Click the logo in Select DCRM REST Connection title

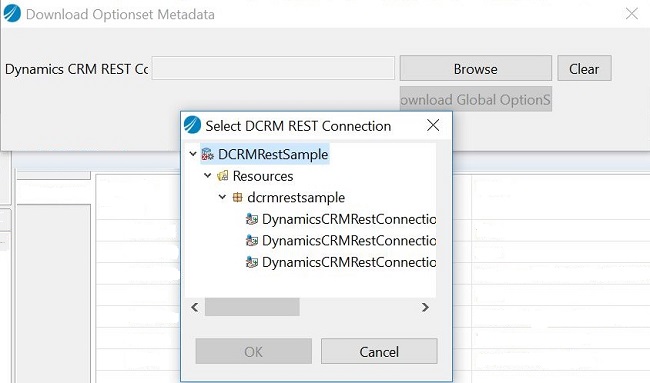(192, 125)
